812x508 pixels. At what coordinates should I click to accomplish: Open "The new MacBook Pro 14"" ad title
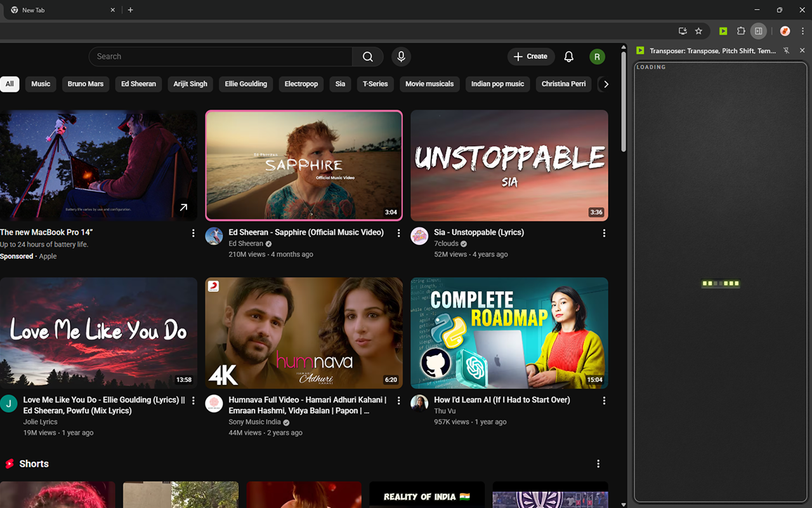[46, 232]
